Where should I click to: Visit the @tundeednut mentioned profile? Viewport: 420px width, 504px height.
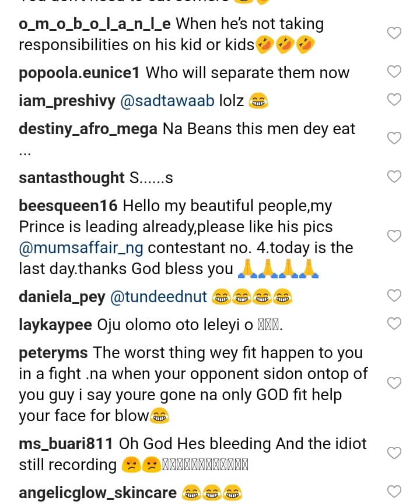[159, 297]
